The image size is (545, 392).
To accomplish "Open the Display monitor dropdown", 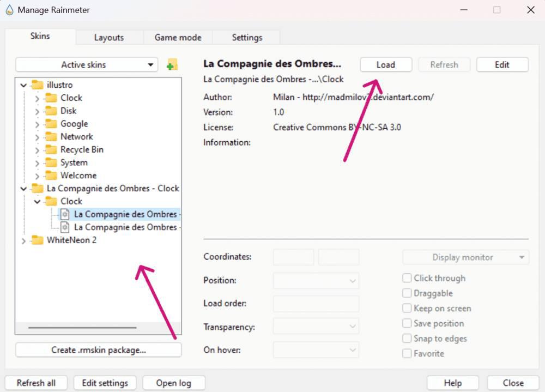I will tap(466, 257).
